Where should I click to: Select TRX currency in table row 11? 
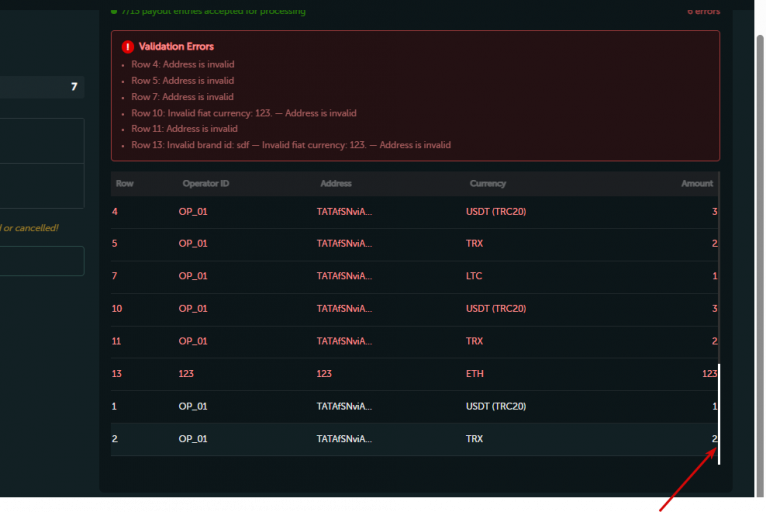click(474, 341)
